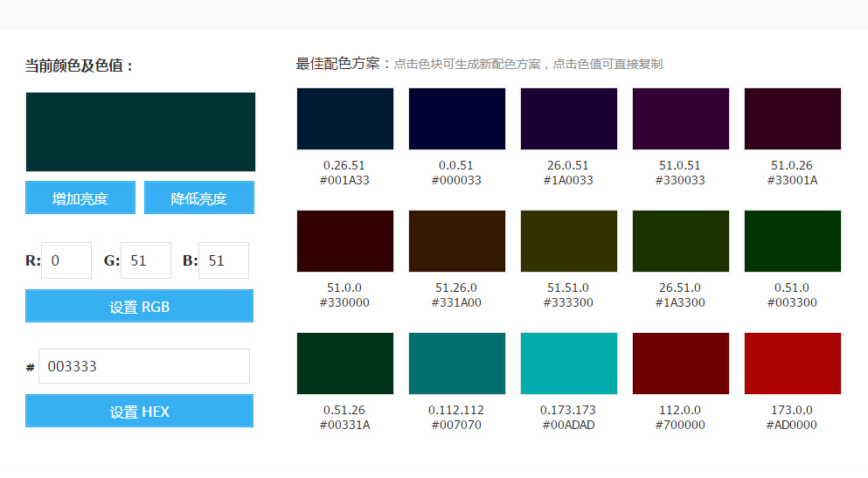Image resolution: width=868 pixels, height=478 pixels.
Task: Copy the #003300 hex value text
Action: pos(792,302)
